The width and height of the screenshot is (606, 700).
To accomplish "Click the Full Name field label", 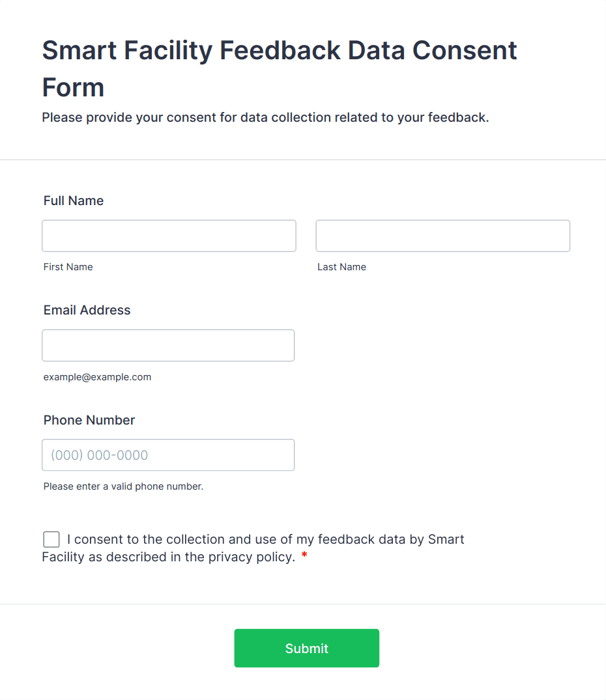I will coord(74,201).
